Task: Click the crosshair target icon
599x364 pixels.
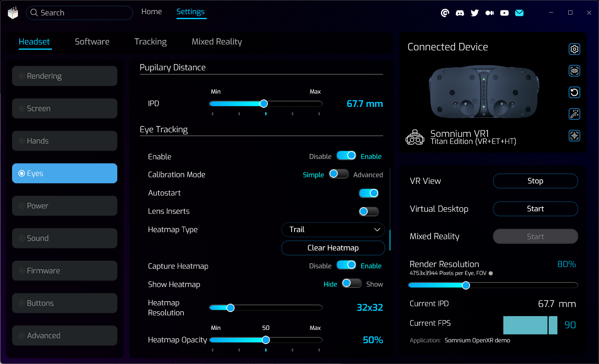Action: point(574,136)
